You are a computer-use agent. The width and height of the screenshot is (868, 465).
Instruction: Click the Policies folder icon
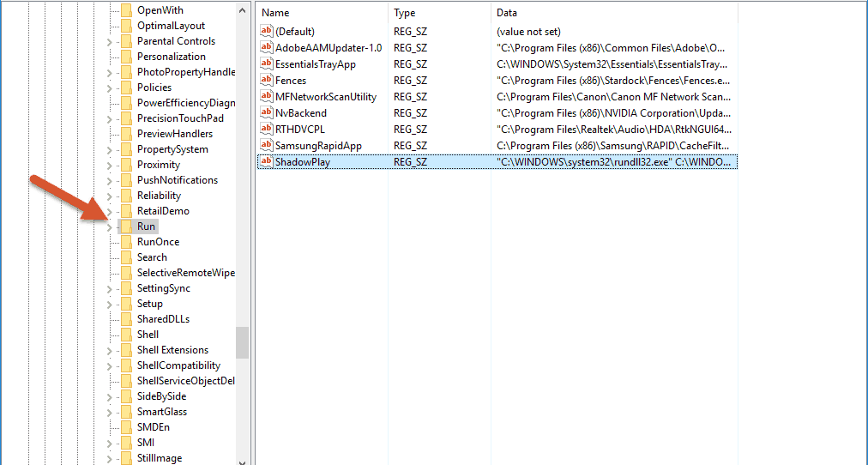pyautogui.click(x=126, y=88)
